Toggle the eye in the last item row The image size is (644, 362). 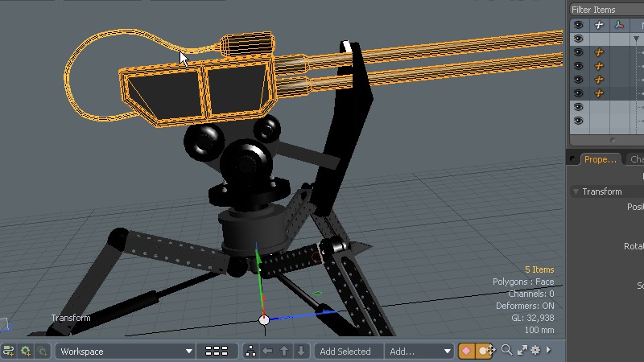(578, 121)
